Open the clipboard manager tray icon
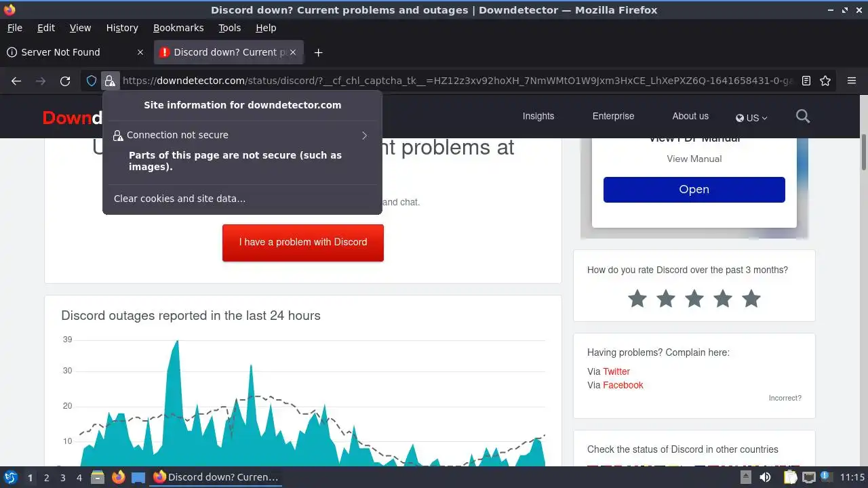 pos(790,477)
